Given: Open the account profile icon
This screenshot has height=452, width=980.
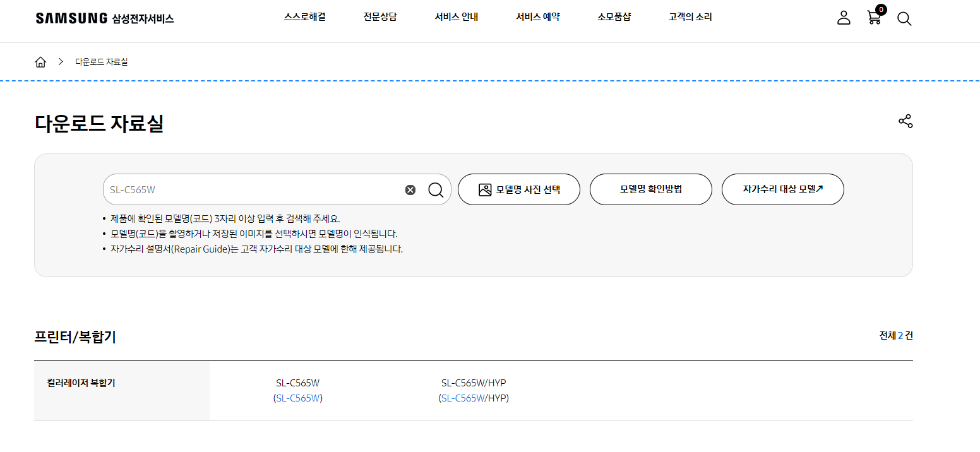Looking at the screenshot, I should [x=844, y=18].
